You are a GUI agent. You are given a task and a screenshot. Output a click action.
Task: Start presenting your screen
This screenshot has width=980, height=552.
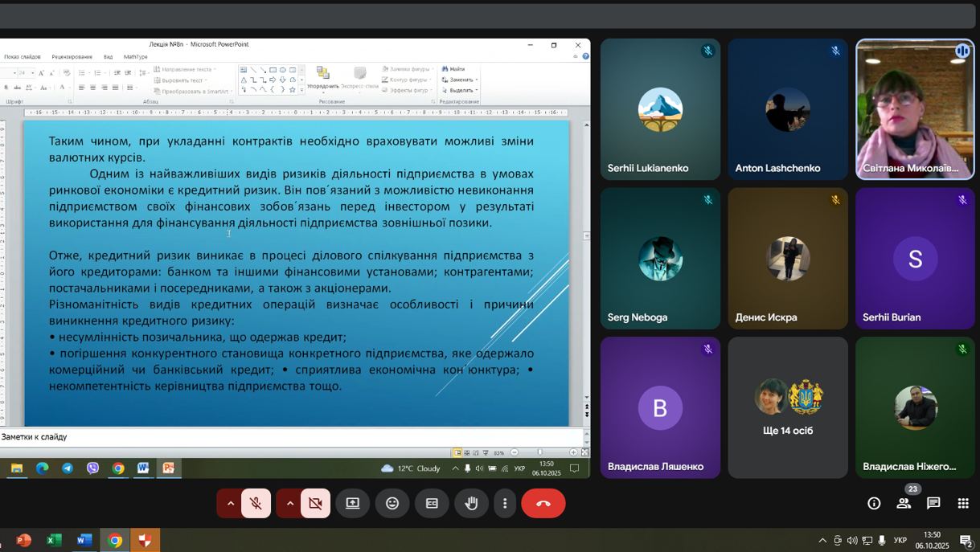352,503
